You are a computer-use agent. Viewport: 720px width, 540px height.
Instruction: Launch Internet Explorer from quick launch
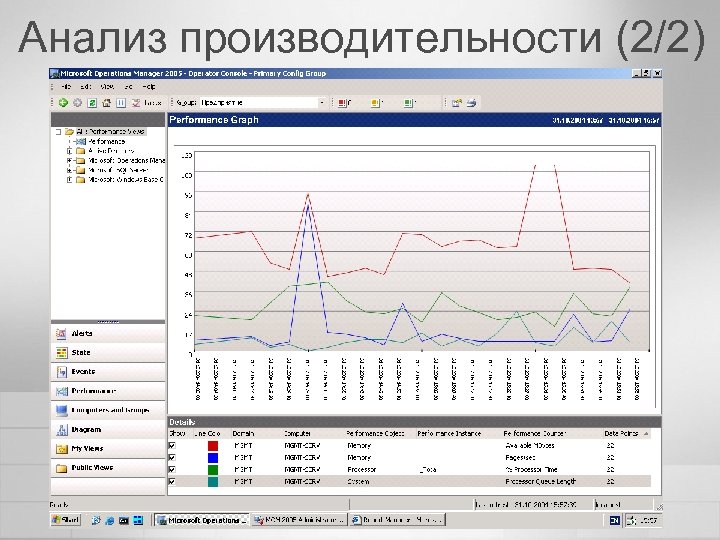pos(110,520)
